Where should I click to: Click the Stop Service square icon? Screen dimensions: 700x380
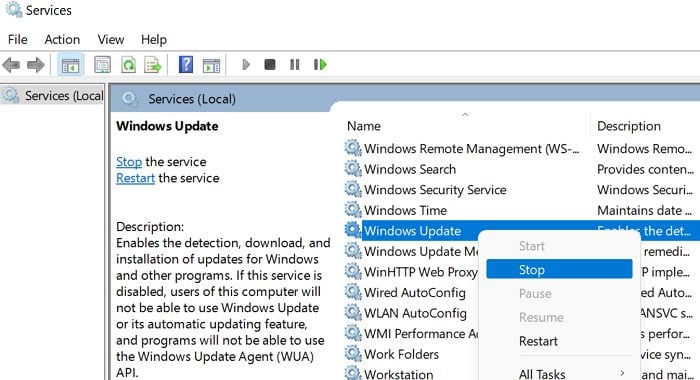(270, 65)
